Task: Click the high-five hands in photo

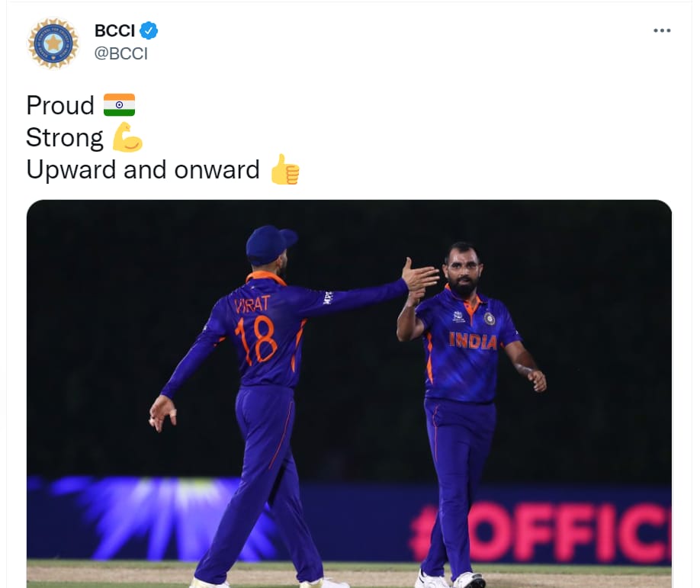Action: [x=420, y=281]
